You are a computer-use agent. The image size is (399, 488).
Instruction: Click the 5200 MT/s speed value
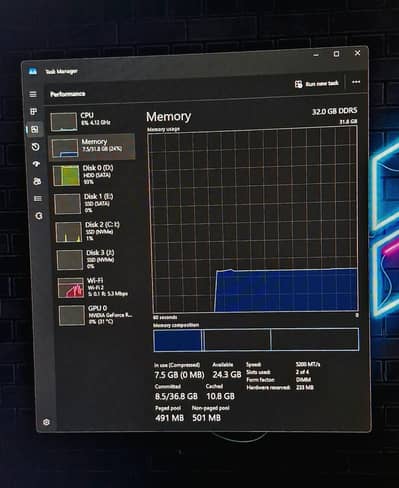[308, 364]
